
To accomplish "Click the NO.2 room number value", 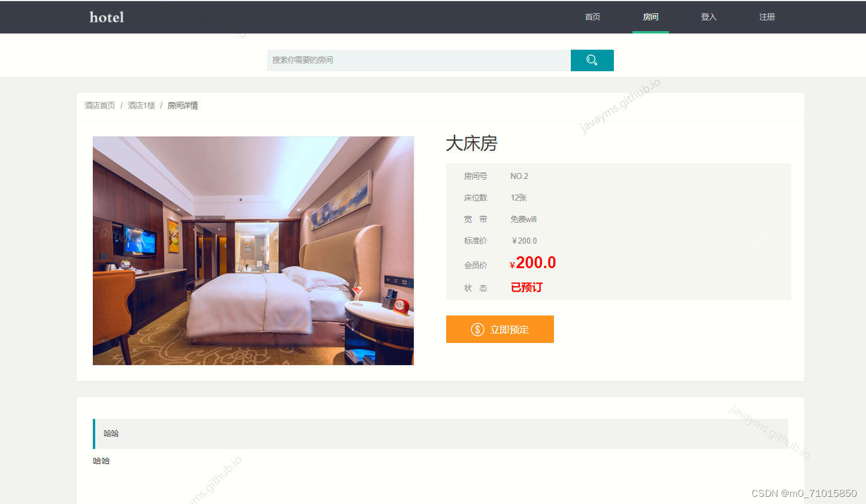I will coord(519,176).
